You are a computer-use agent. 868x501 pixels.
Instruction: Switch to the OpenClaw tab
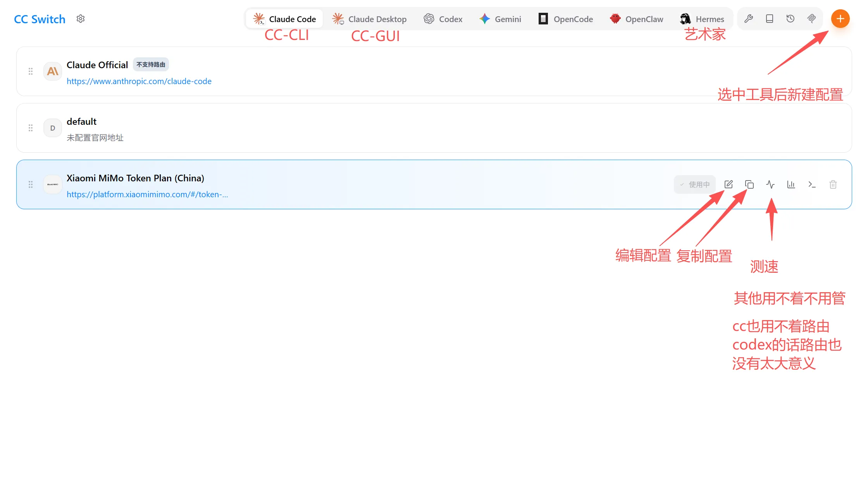pyautogui.click(x=636, y=19)
